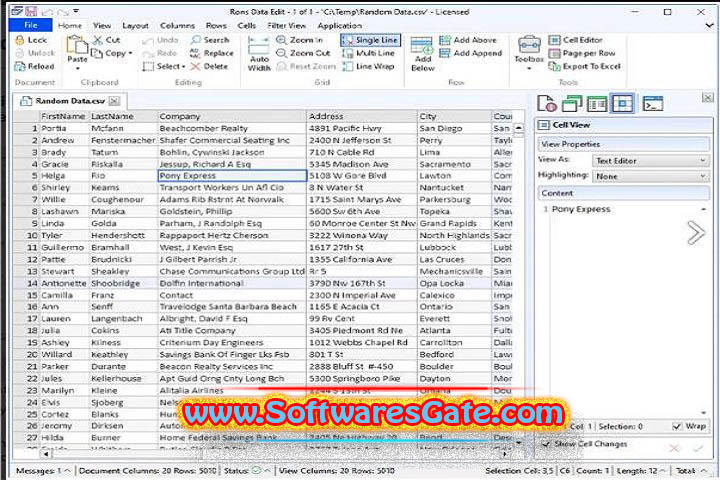The width and height of the screenshot is (720, 480).
Task: Open the Highlighting combo box
Action: point(650,176)
